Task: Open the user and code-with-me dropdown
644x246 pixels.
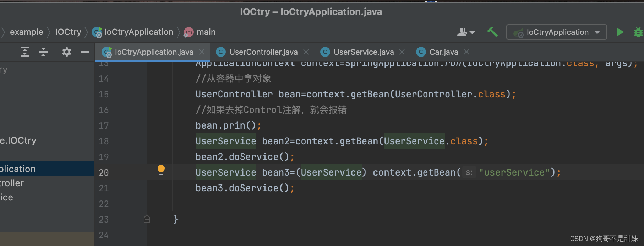Action: pyautogui.click(x=466, y=32)
